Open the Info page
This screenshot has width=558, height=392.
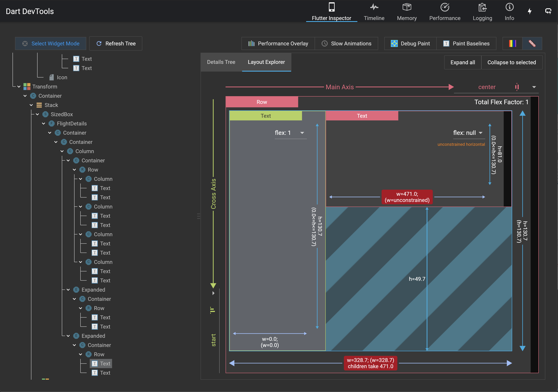[509, 11]
